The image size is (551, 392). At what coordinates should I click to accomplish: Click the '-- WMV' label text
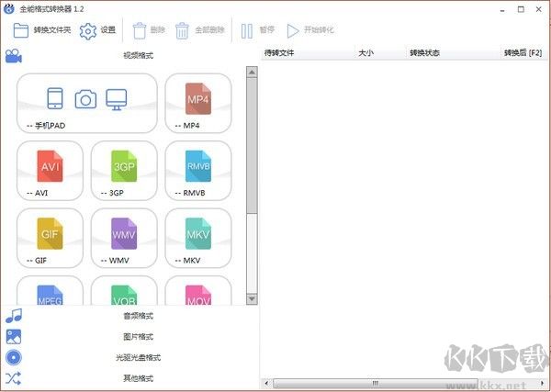(115, 261)
